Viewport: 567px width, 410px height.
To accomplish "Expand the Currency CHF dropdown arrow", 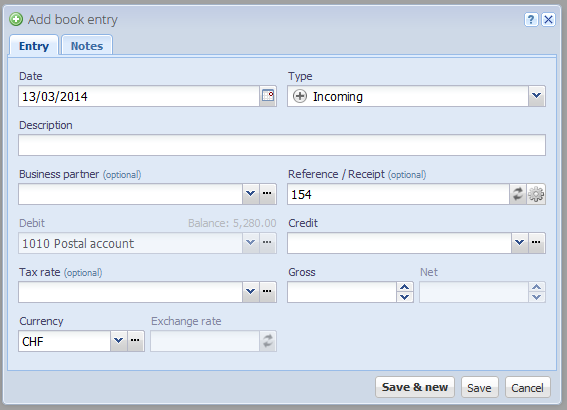I will (118, 341).
